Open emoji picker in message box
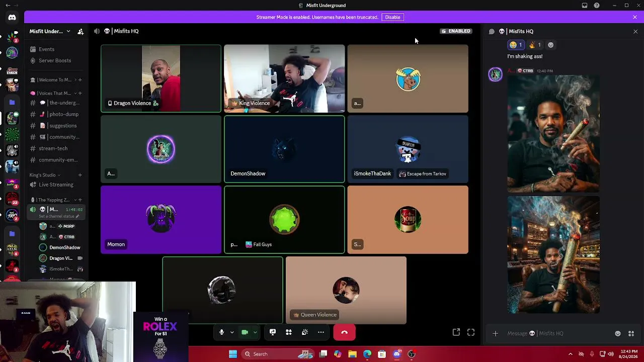The width and height of the screenshot is (644, 362). tap(618, 333)
